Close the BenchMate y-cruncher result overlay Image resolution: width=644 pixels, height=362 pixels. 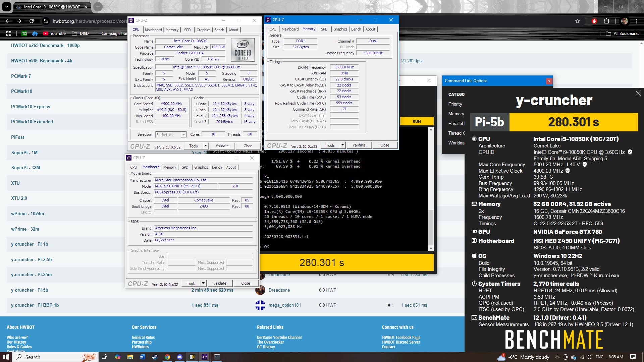tap(638, 94)
